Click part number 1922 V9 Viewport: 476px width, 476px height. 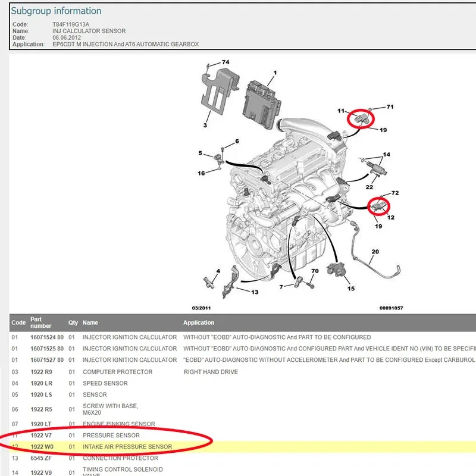click(41, 472)
